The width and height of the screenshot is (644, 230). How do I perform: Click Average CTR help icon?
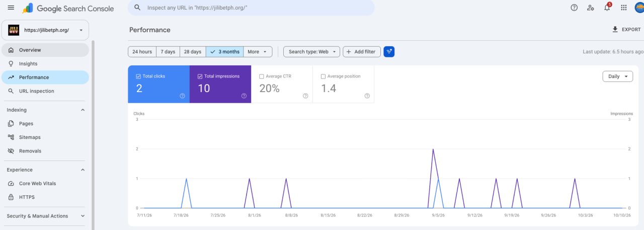tap(305, 96)
